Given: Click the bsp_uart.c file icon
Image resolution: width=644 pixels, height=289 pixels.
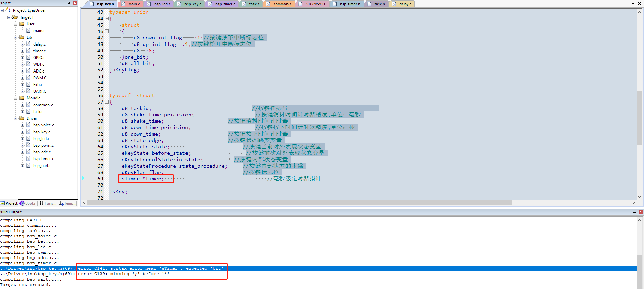Looking at the screenshot, I should click(29, 165).
